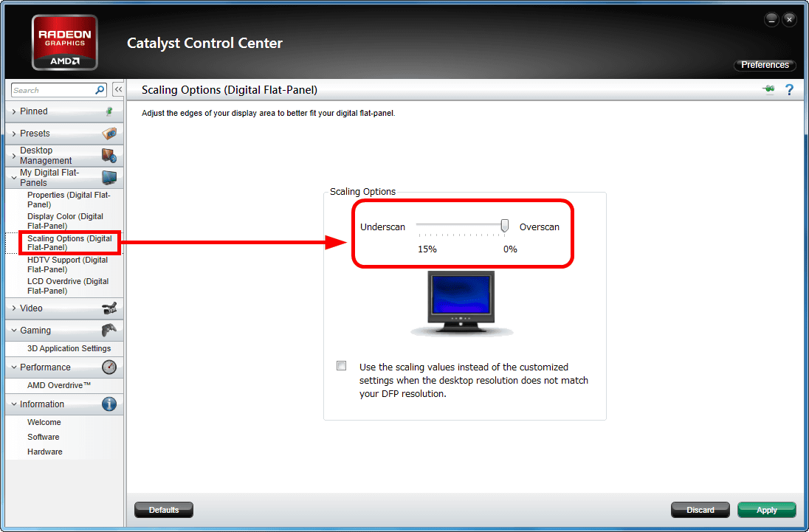
Task: Click the My Digital Flat-Panels monitor icon
Action: pos(109,177)
